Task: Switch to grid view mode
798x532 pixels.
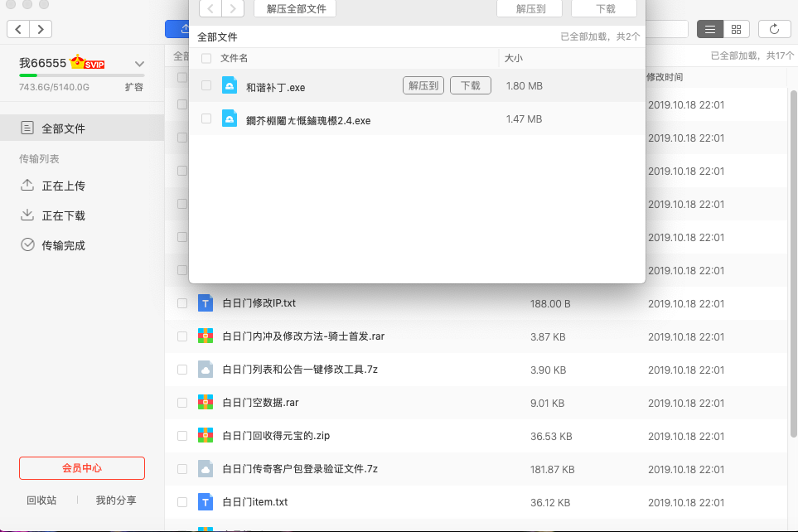Action: pyautogui.click(x=736, y=29)
